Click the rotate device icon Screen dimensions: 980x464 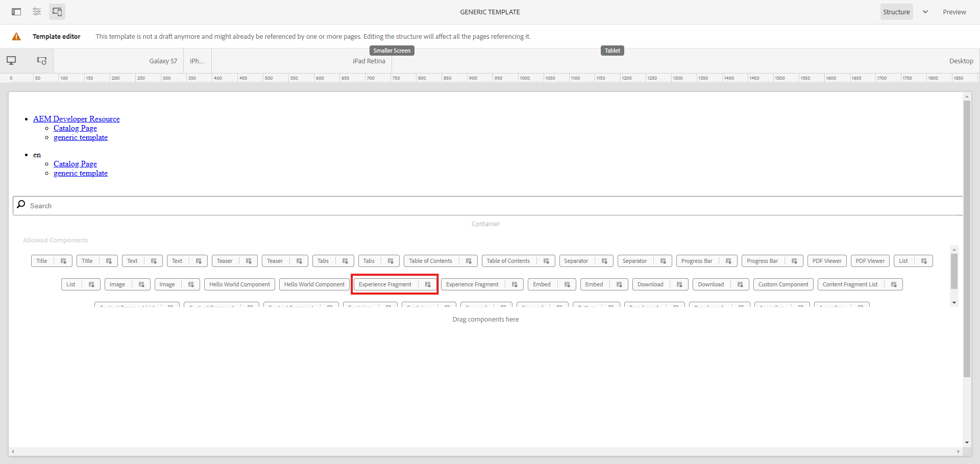(42, 61)
